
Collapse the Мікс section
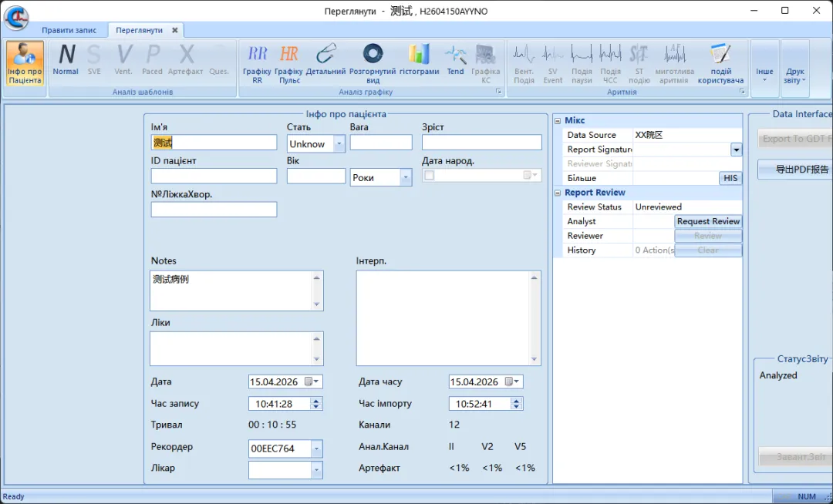coord(558,121)
